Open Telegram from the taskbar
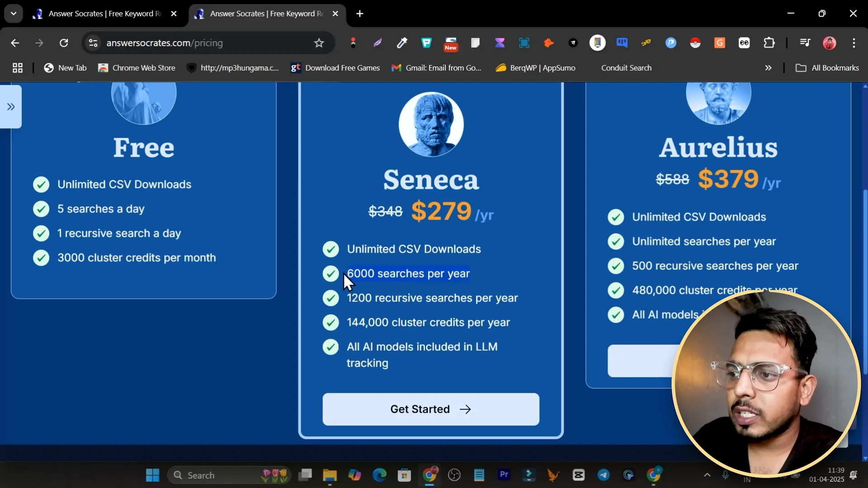 (603, 475)
